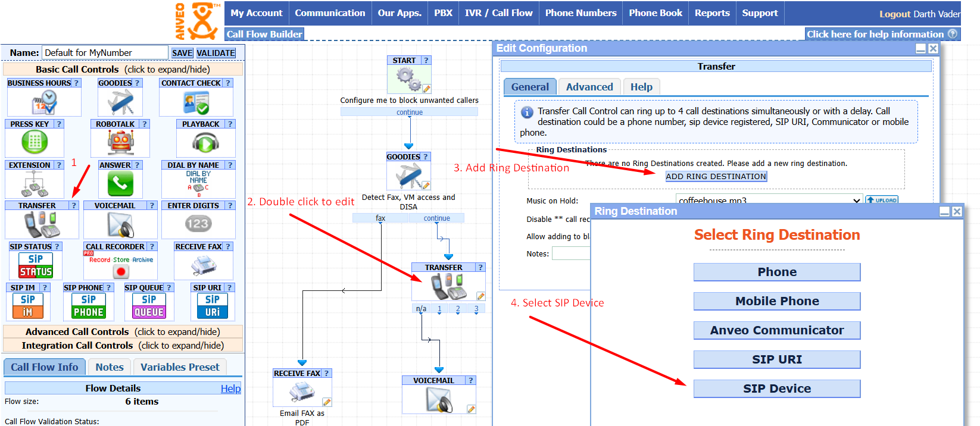Image resolution: width=980 pixels, height=426 pixels.
Task: Open the Anveo logo home link
Action: [x=198, y=21]
